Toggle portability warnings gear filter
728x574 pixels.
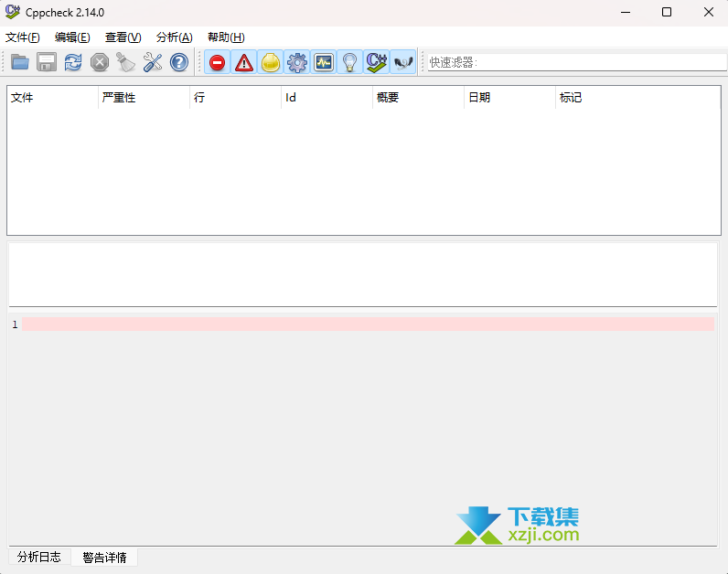(x=296, y=62)
